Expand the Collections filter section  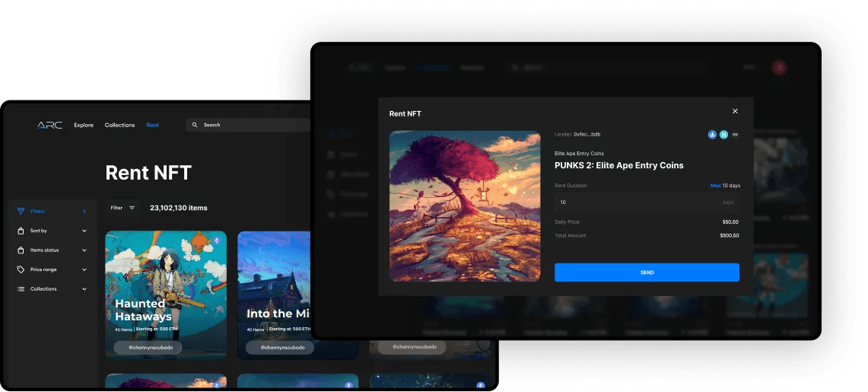click(84, 289)
